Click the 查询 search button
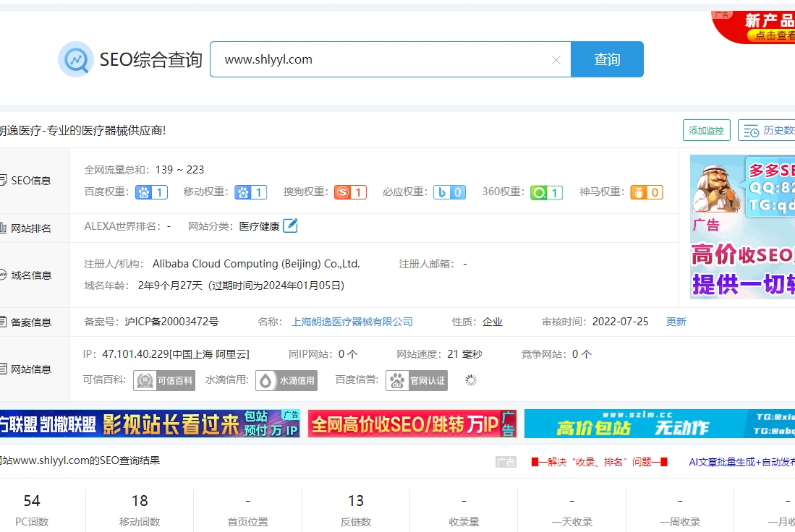The width and height of the screenshot is (795, 532). (607, 59)
